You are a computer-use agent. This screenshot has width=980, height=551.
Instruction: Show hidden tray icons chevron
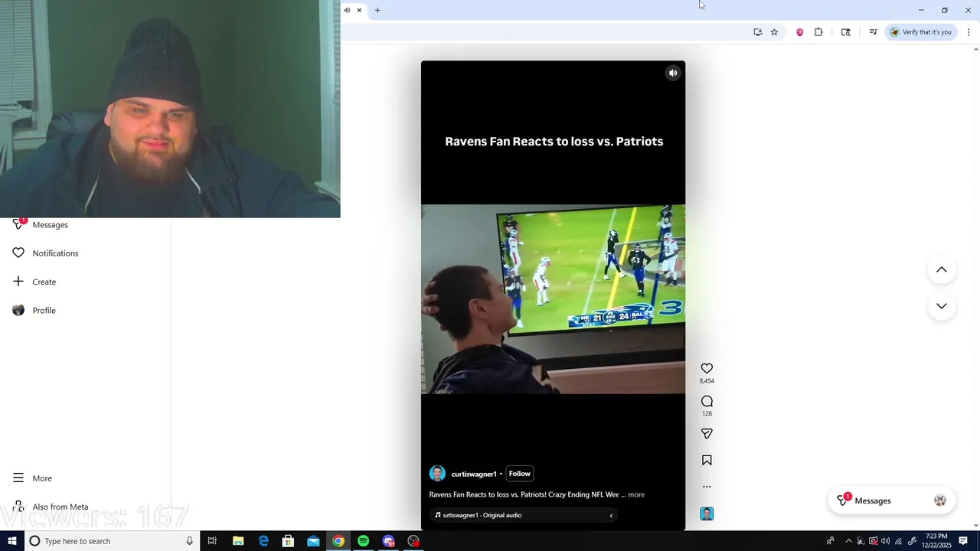click(848, 541)
